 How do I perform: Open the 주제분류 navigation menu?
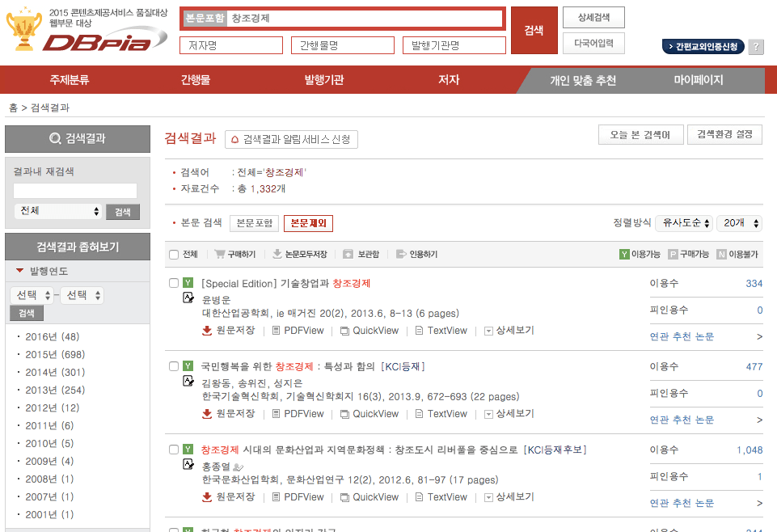coord(70,80)
